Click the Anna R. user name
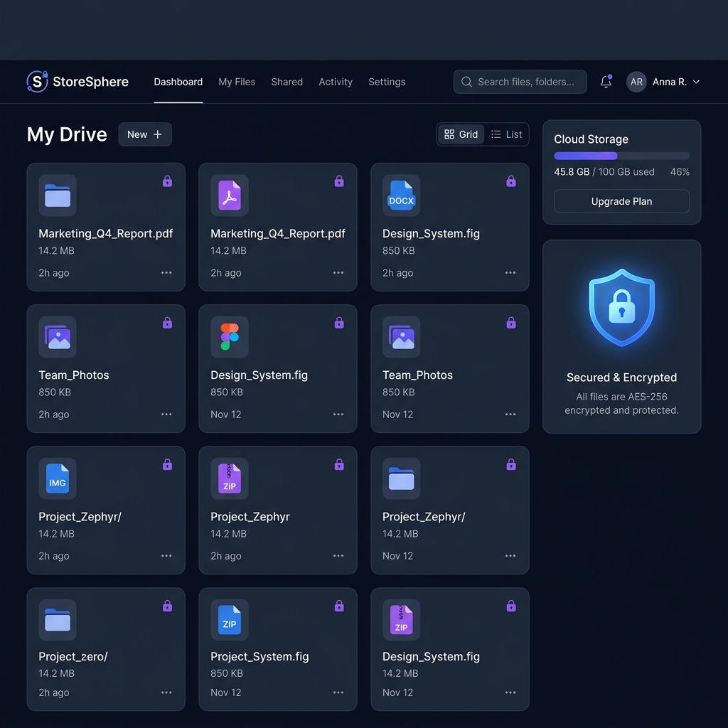This screenshot has width=728, height=728. coord(670,82)
